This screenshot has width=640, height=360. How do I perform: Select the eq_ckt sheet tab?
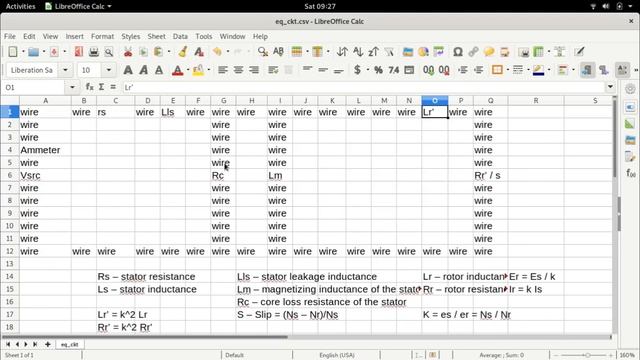(69, 344)
